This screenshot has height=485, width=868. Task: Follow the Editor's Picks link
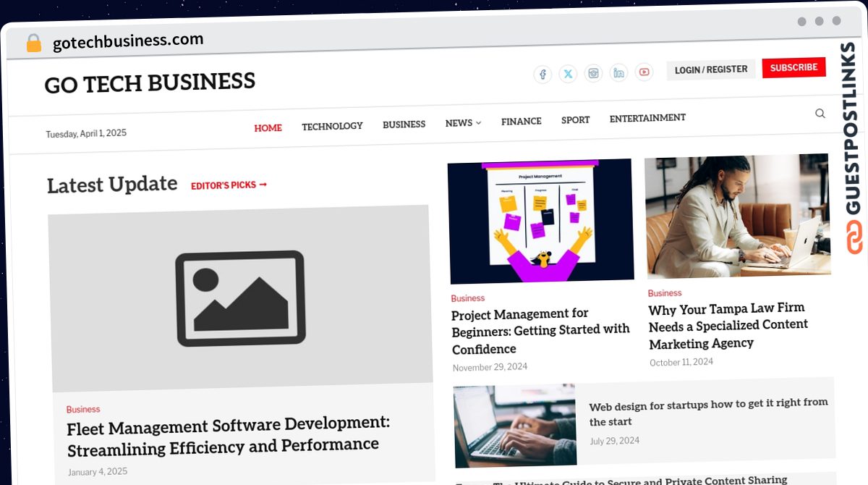[x=229, y=185]
